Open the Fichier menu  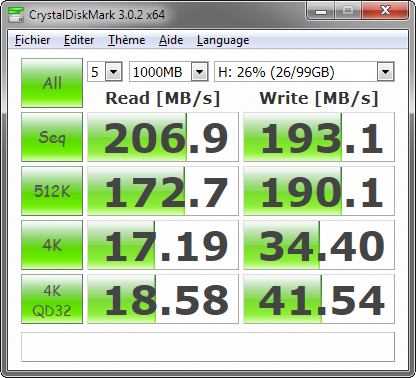tap(33, 40)
